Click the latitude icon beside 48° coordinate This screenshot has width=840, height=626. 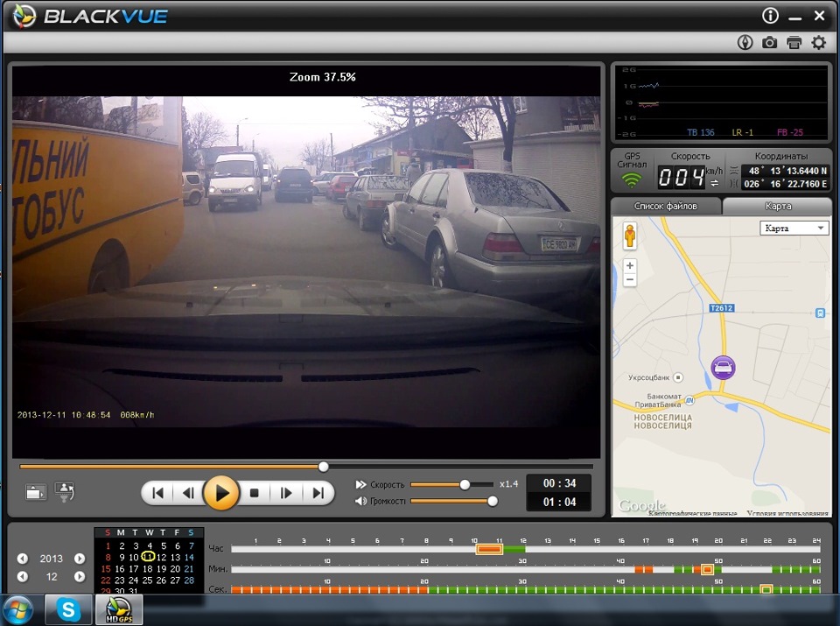pos(734,171)
